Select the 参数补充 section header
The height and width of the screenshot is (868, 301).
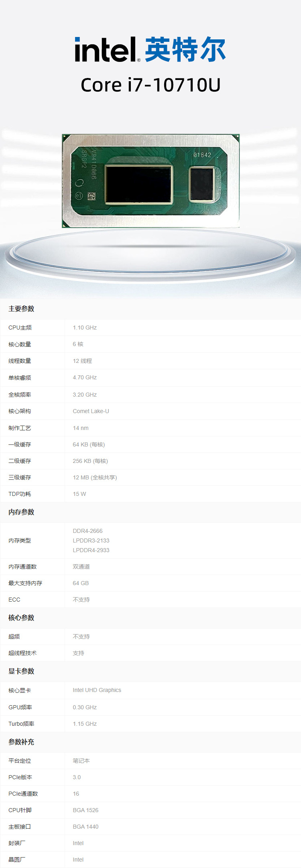click(21, 742)
